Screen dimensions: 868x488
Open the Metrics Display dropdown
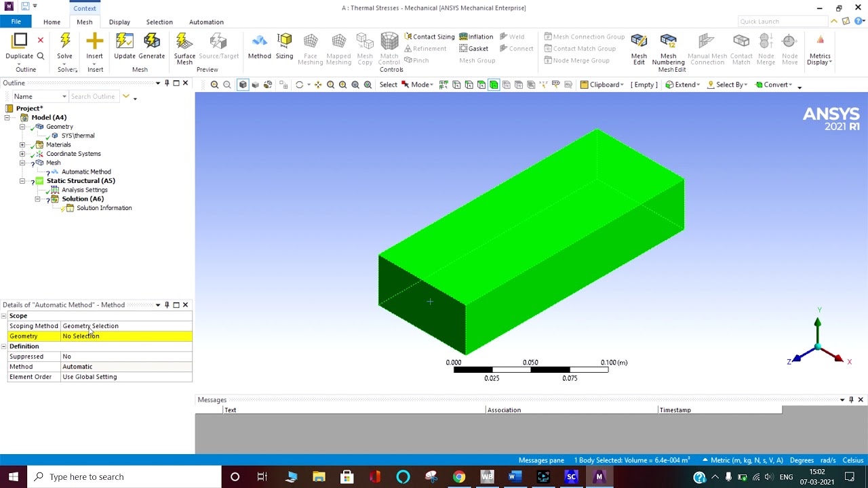tap(819, 49)
